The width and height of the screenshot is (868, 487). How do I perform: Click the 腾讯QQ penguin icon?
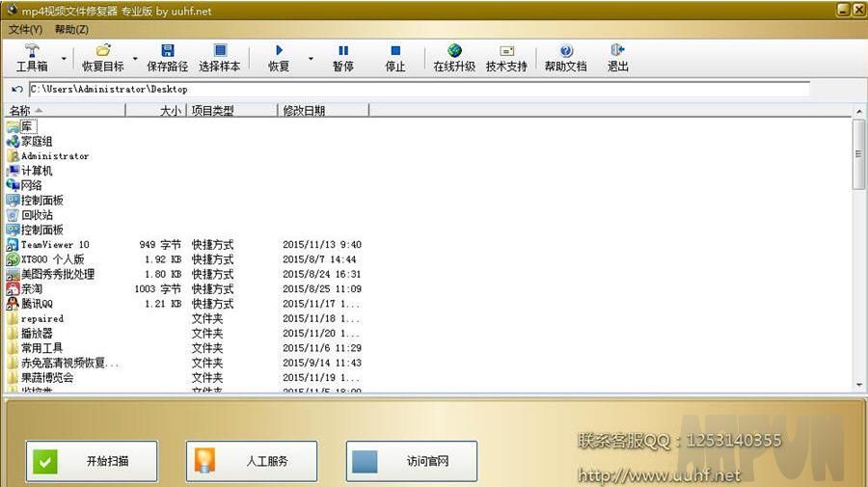point(13,303)
